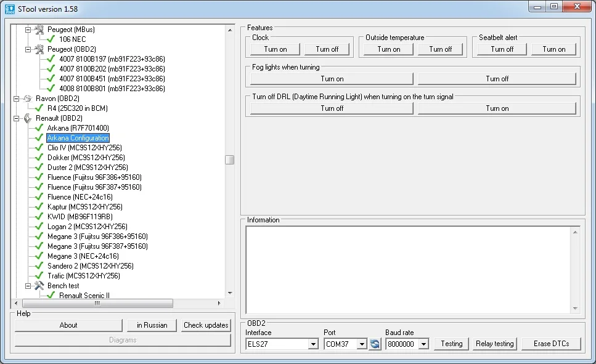Turn on Fog lights when turning
Screen dimensions: 596x364
tap(332, 79)
